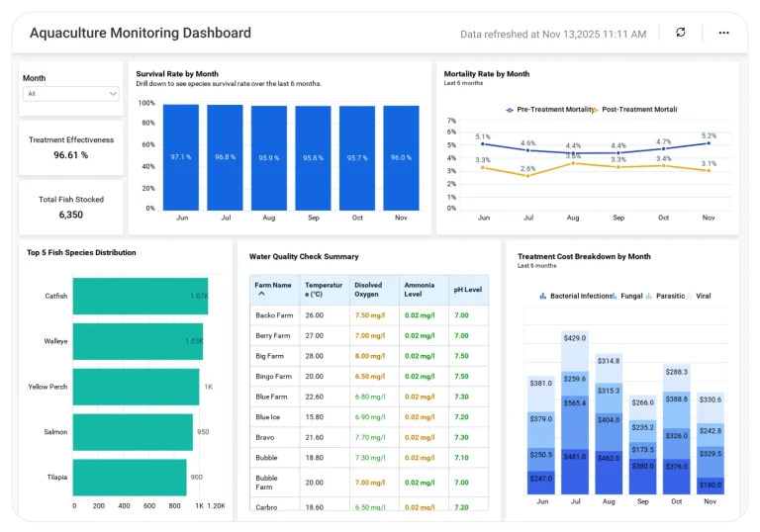Open the three-dots more options menu
Image resolution: width=760 pixels, height=532 pixels.
[x=723, y=33]
